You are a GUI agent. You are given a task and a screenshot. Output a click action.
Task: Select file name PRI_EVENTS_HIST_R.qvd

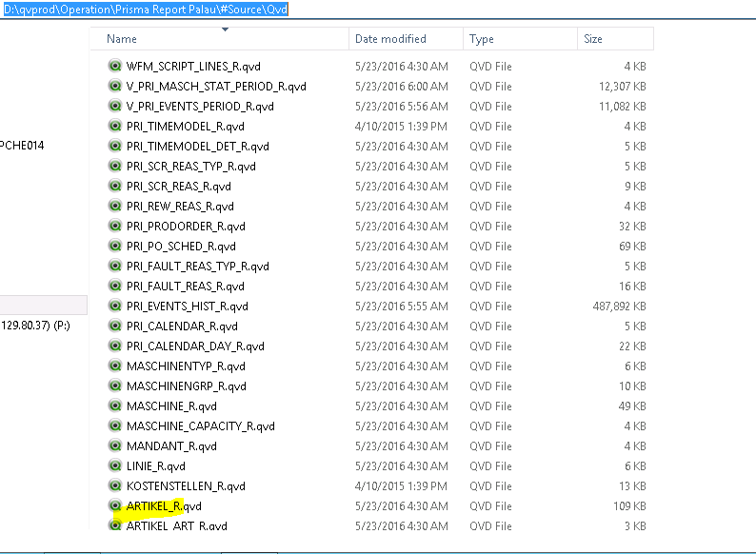click(187, 307)
